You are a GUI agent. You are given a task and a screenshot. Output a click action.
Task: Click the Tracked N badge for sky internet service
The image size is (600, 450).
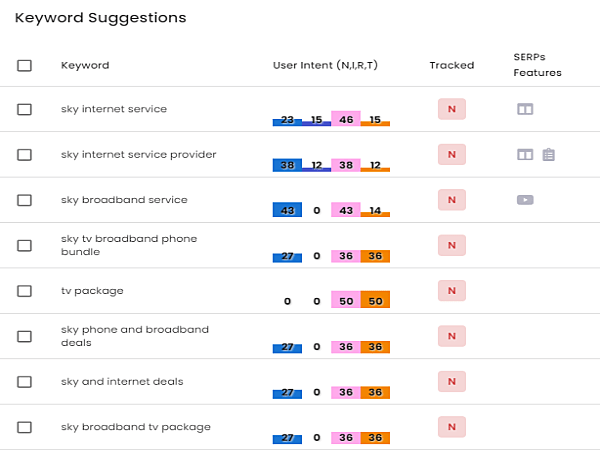point(452,109)
